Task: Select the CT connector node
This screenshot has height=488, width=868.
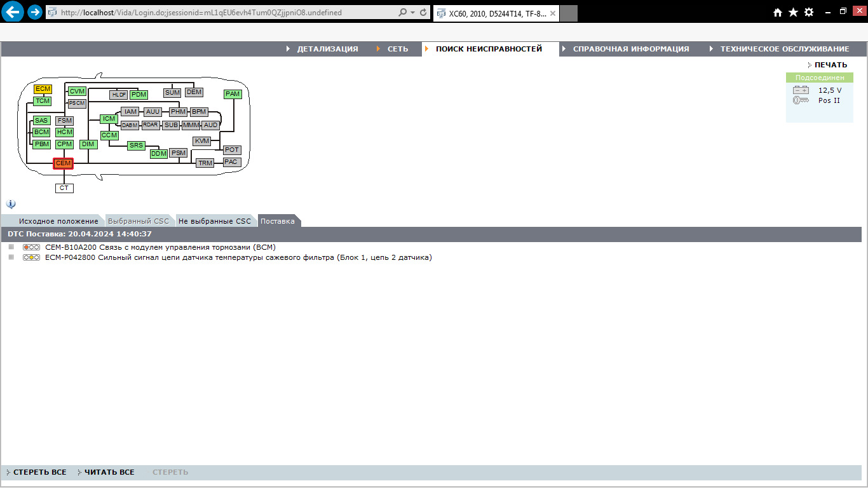Action: tap(64, 188)
